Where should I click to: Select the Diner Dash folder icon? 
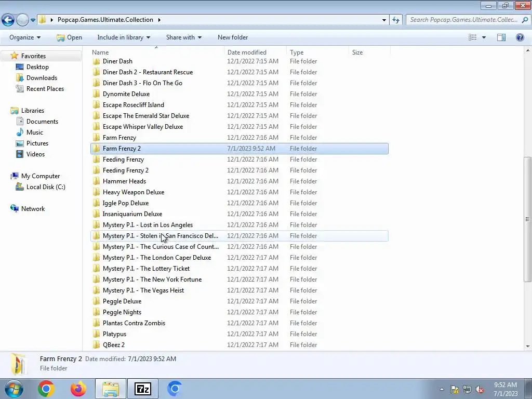(96, 61)
